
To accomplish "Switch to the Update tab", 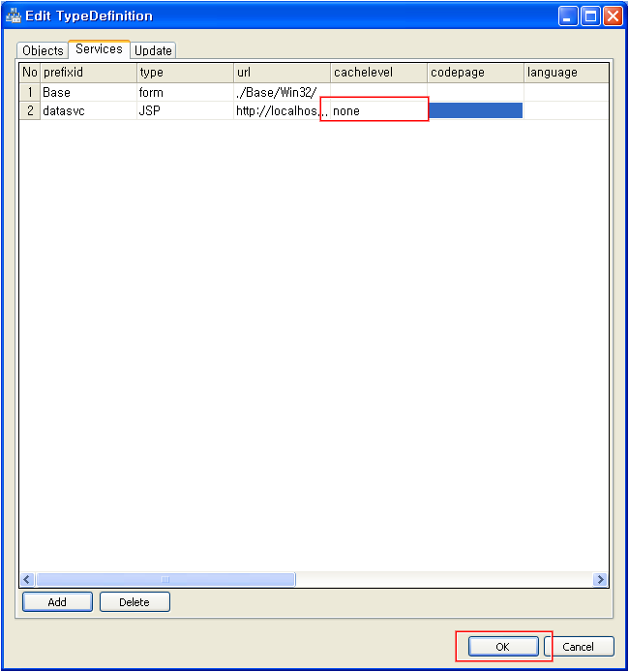I will point(153,50).
